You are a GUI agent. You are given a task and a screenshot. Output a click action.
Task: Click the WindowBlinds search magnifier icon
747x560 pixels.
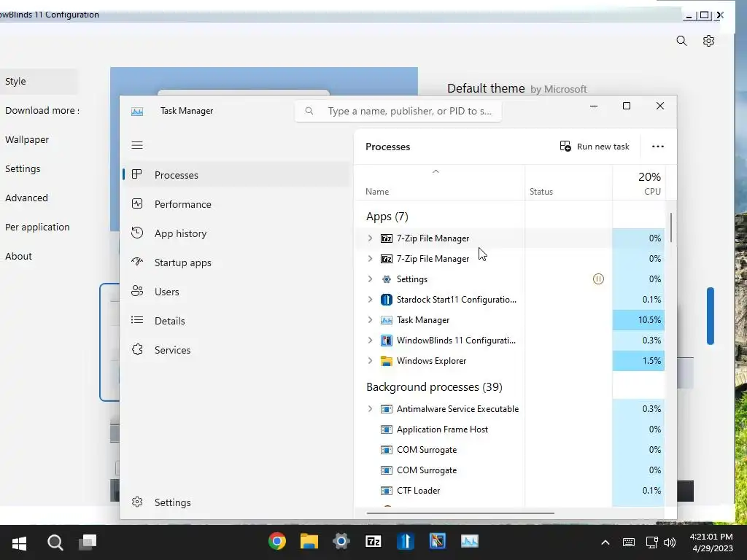(x=682, y=41)
